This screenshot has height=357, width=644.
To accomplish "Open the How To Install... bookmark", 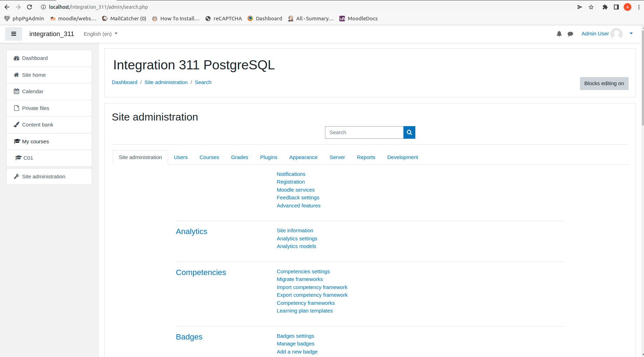I will [x=176, y=19].
